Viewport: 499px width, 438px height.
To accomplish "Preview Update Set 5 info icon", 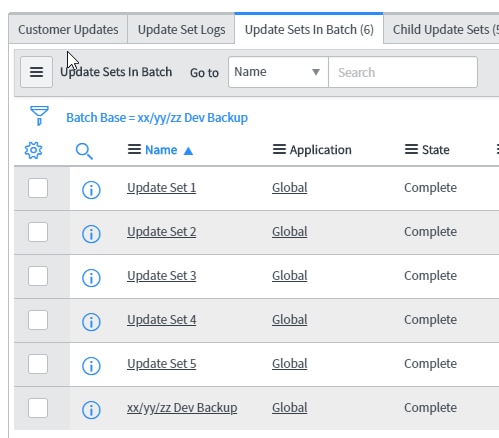I will point(91,366).
